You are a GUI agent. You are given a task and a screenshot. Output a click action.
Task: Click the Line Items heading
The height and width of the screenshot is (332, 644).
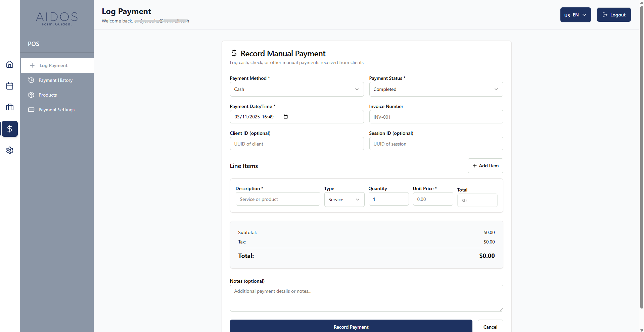click(244, 166)
